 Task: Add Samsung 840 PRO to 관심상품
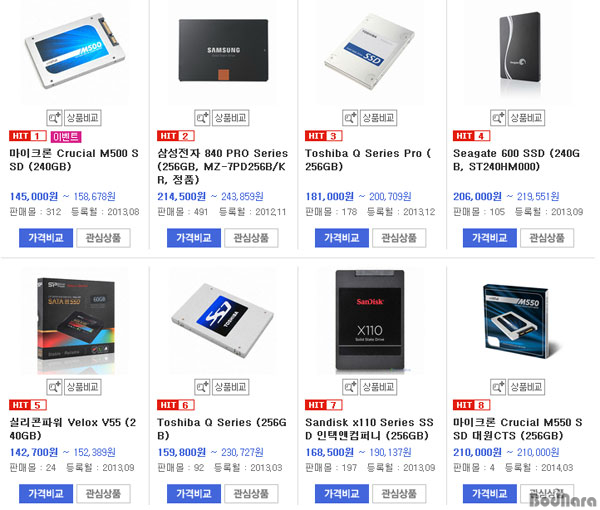pyautogui.click(x=251, y=238)
